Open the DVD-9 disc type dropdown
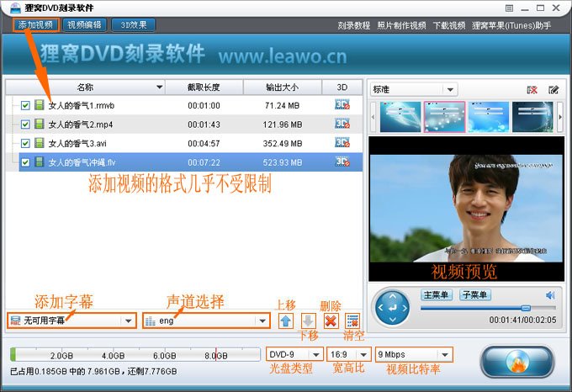The width and height of the screenshot is (572, 392). (x=294, y=354)
